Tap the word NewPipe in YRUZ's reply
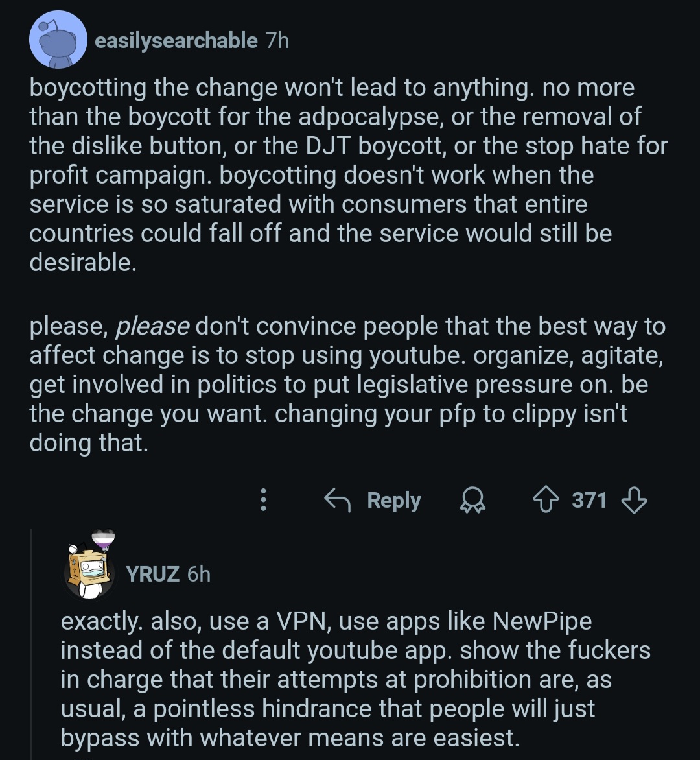 [x=542, y=621]
